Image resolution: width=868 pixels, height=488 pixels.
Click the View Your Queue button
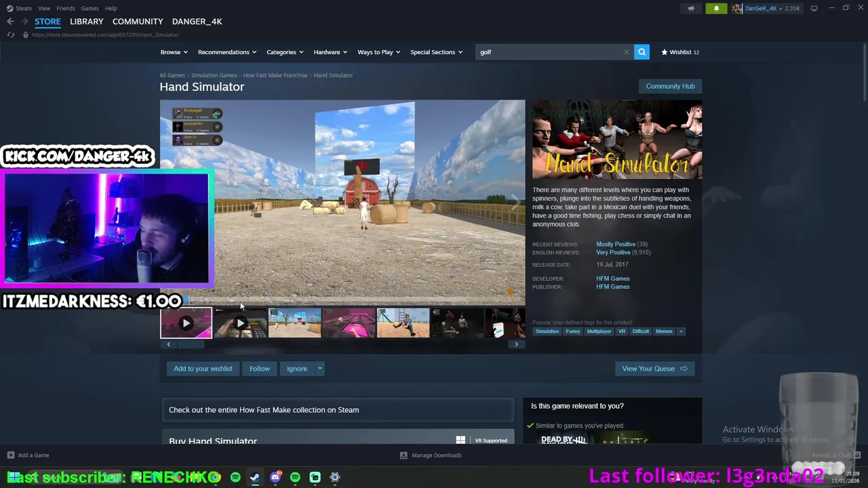pyautogui.click(x=654, y=369)
